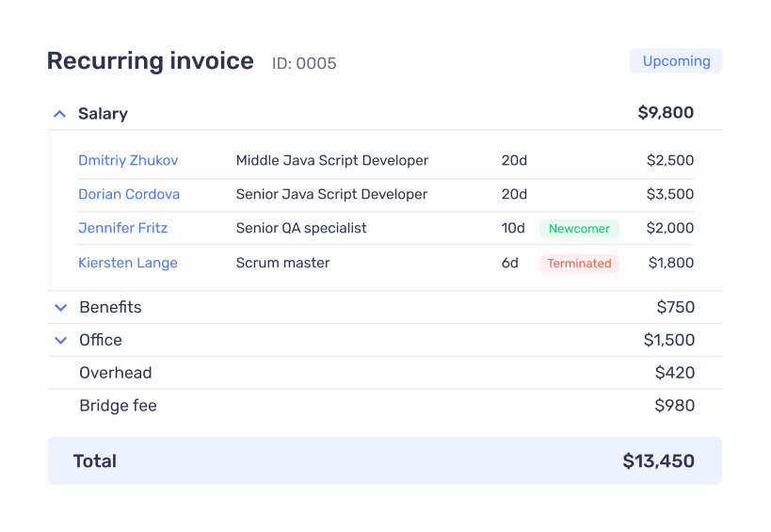The height and width of the screenshot is (532, 771).
Task: Click the Bridge fee amount $980
Action: click(x=675, y=406)
